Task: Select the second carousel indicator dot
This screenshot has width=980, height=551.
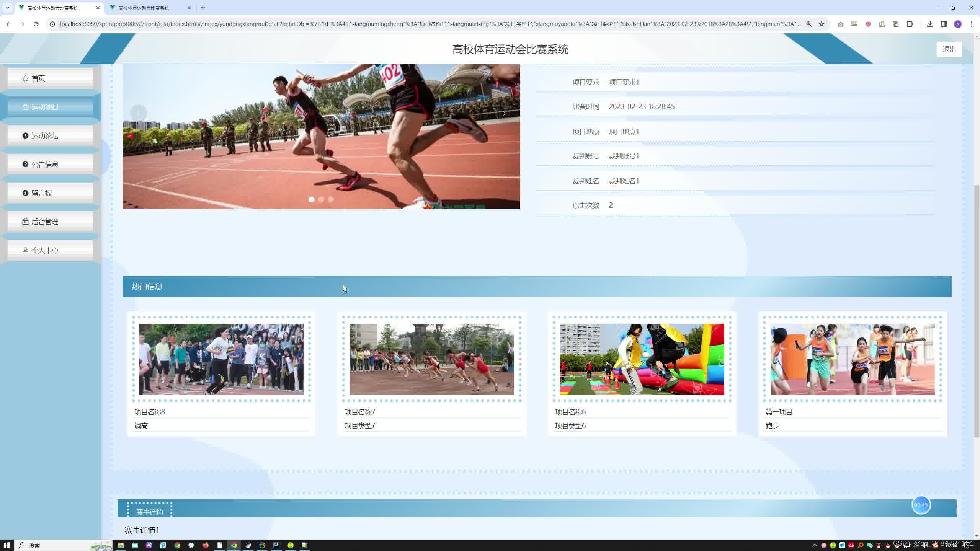Action: click(x=321, y=199)
